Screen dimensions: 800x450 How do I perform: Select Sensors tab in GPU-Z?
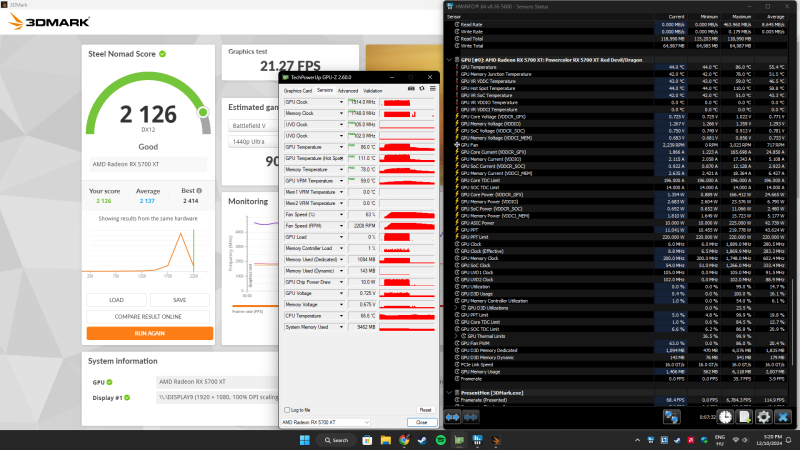click(x=324, y=90)
